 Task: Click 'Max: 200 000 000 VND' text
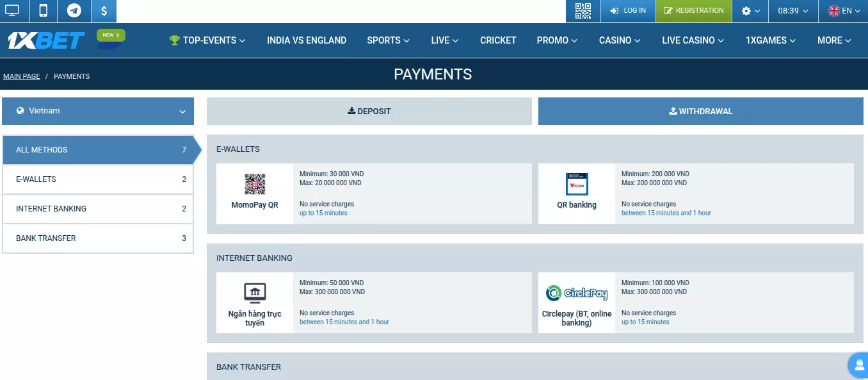pyautogui.click(x=655, y=183)
